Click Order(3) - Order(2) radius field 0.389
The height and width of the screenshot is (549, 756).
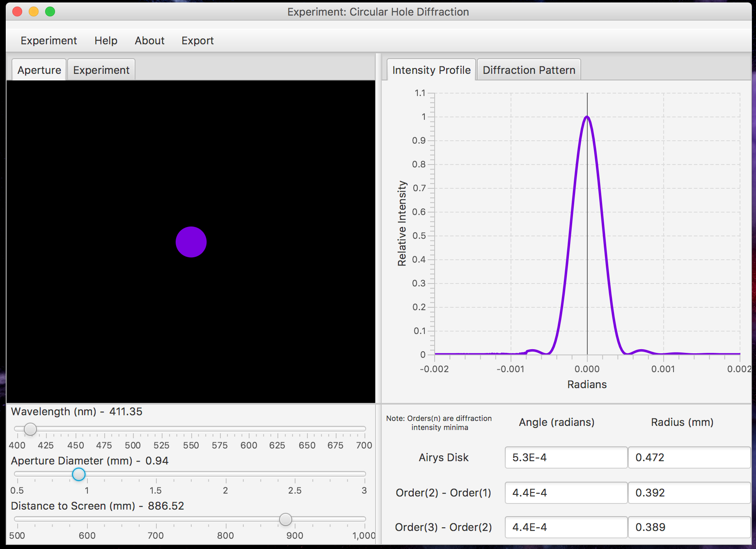pyautogui.click(x=689, y=527)
